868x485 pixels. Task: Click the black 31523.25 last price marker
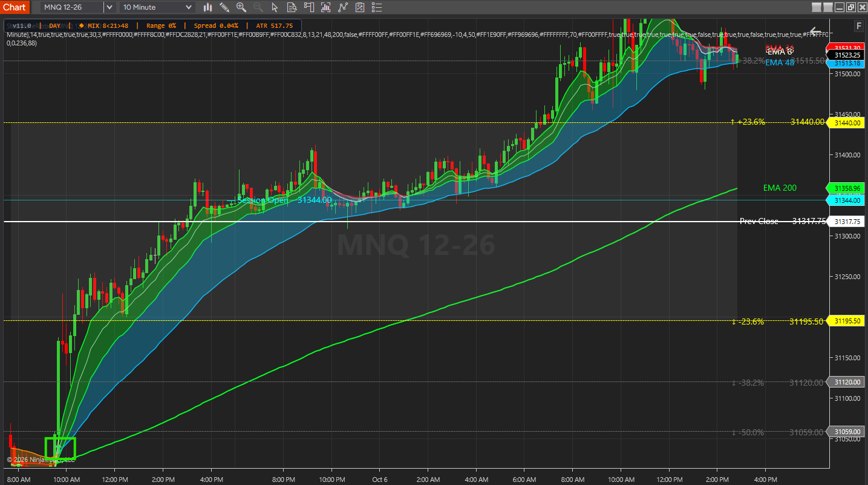(847, 54)
